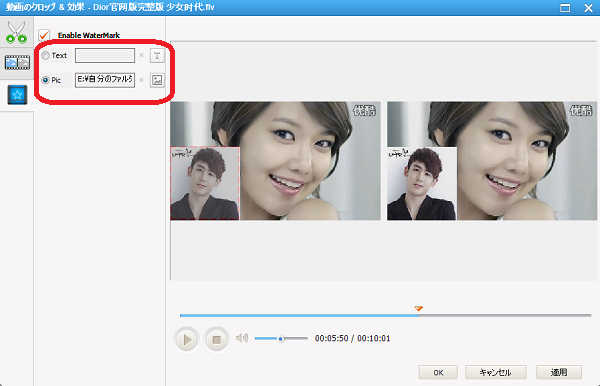This screenshot has width=600, height=386.
Task: Click the orange playhead marker
Action: 419,308
